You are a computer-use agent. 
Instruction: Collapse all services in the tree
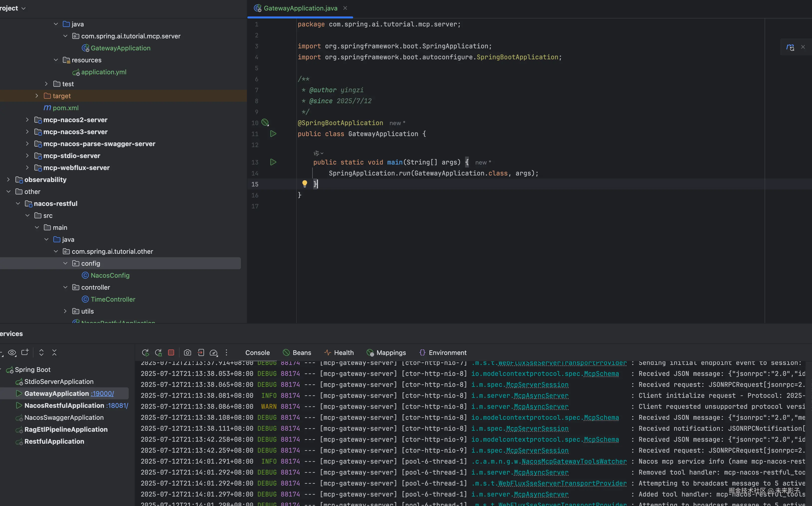pyautogui.click(x=54, y=352)
